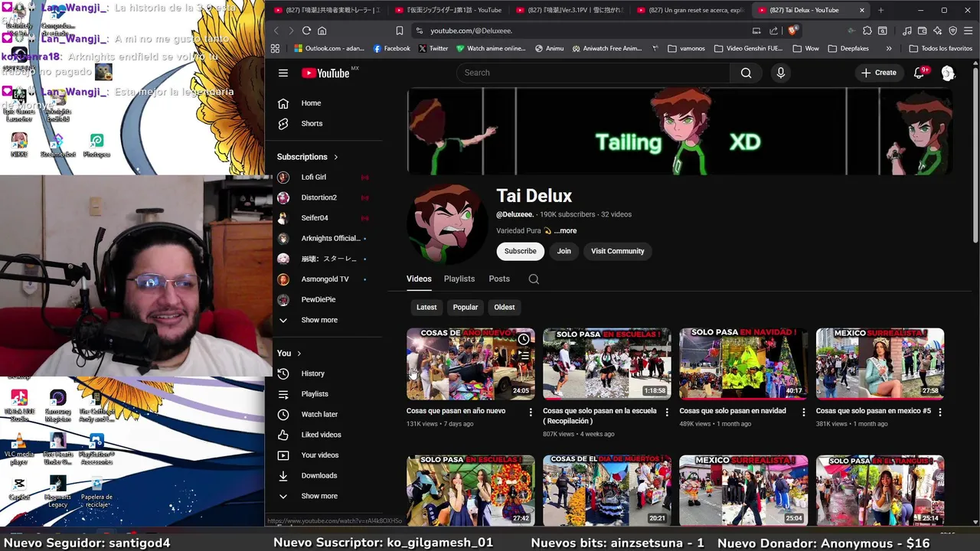Click the browser address bar URL
The height and width of the screenshot is (551, 980).
point(471,31)
